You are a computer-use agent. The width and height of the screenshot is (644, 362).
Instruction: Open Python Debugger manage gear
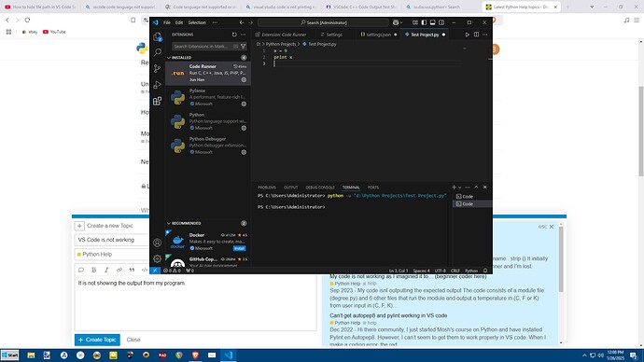[x=244, y=152]
